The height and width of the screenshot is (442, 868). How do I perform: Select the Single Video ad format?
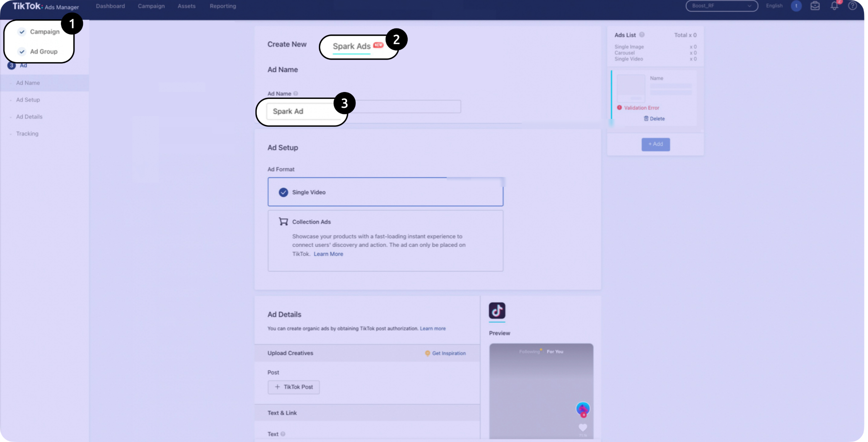click(x=385, y=192)
